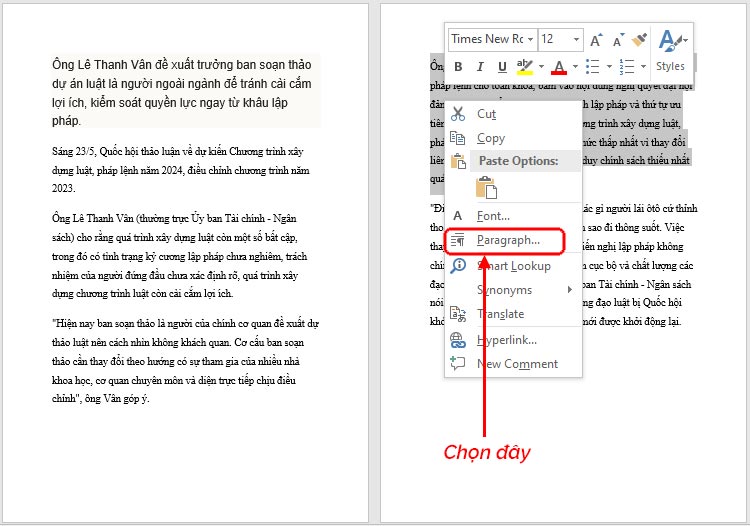Click the Smart Lookup magnifier icon
The image size is (750, 526).
[458, 265]
